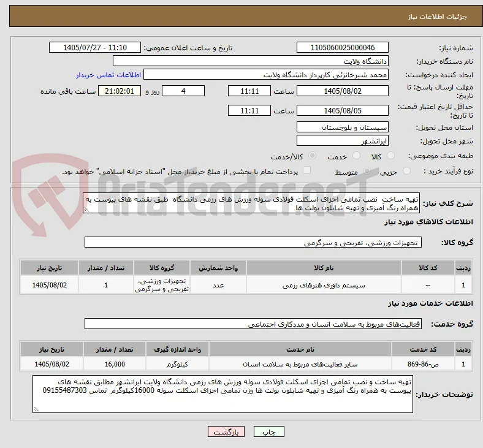Click the goods name cell سیستم داوری هنرهای رزمی
Image resolution: width=483 pixels, height=448 pixels.
[x=324, y=285]
